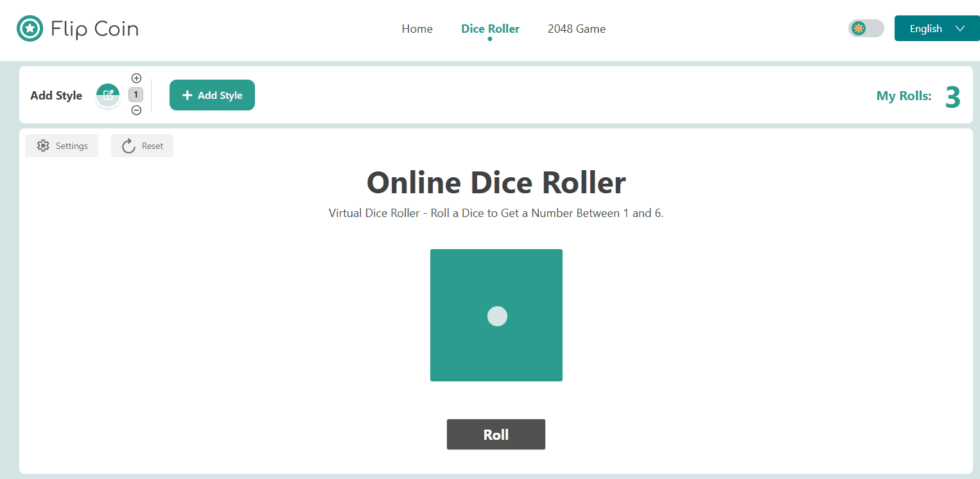Click the Online Dice Roller heading
The image size is (980, 479).
pos(496,182)
